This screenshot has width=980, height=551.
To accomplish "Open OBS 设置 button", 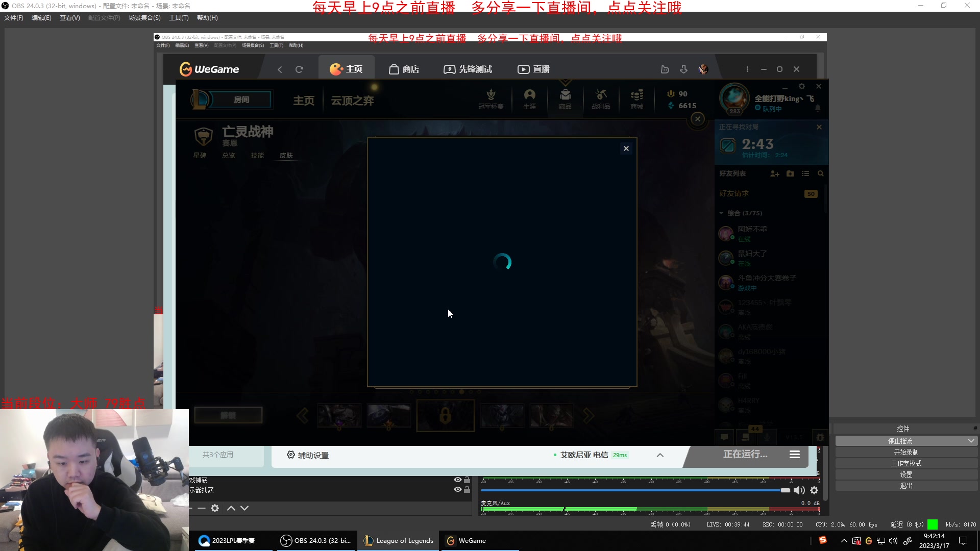I will tap(906, 474).
